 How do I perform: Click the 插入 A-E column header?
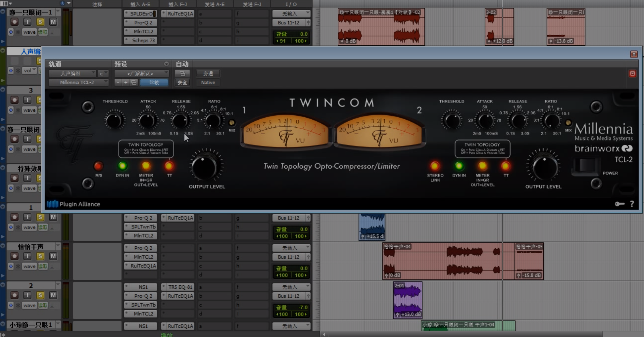(x=140, y=4)
